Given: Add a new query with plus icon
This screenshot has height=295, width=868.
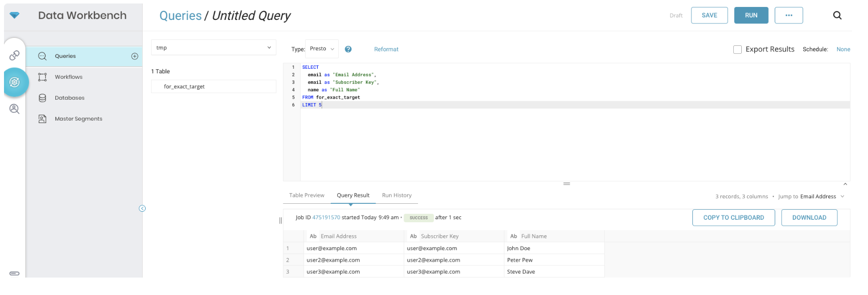Looking at the screenshot, I should click(135, 56).
